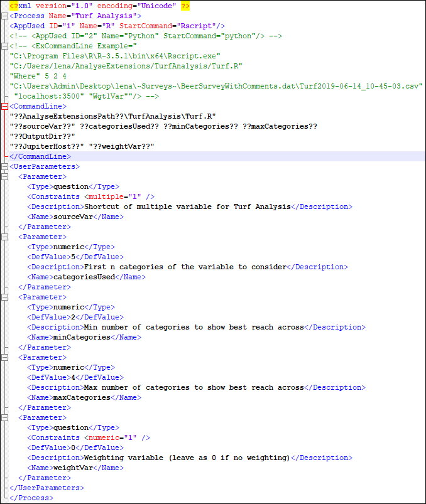Collapse the Process Name="Turf Analysis" fold marker
The height and width of the screenshot is (504, 426).
pos(4,16)
